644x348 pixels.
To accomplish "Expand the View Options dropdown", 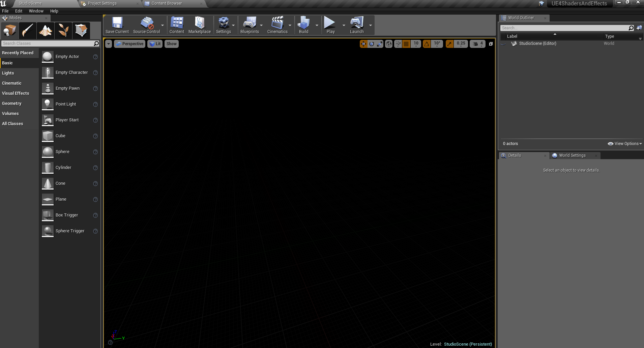I will click(625, 144).
